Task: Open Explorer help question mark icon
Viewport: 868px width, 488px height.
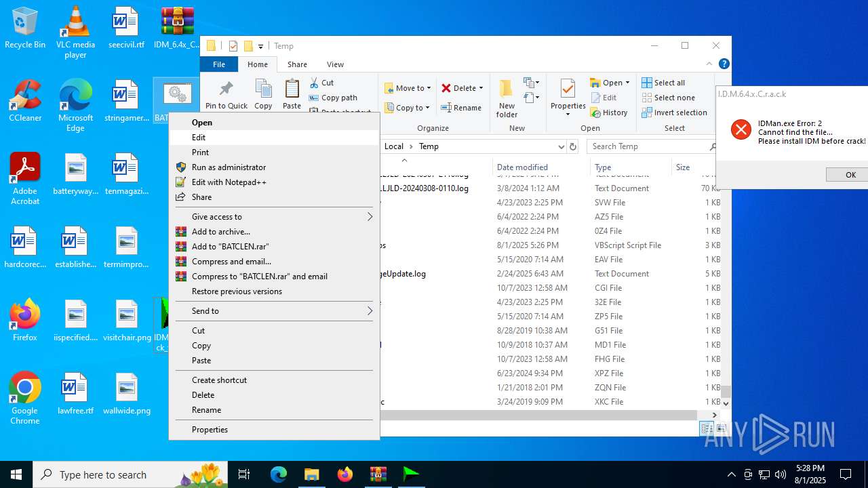Action: click(724, 64)
